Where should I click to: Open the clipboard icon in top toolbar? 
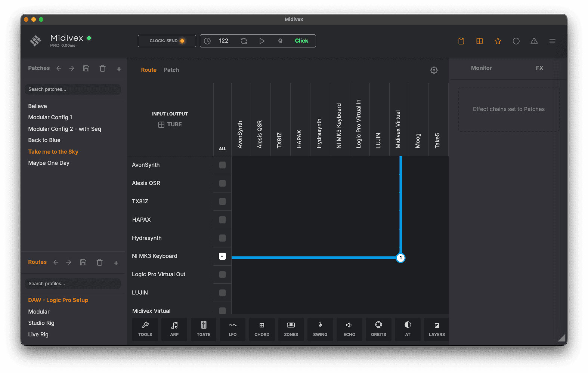pyautogui.click(x=461, y=41)
